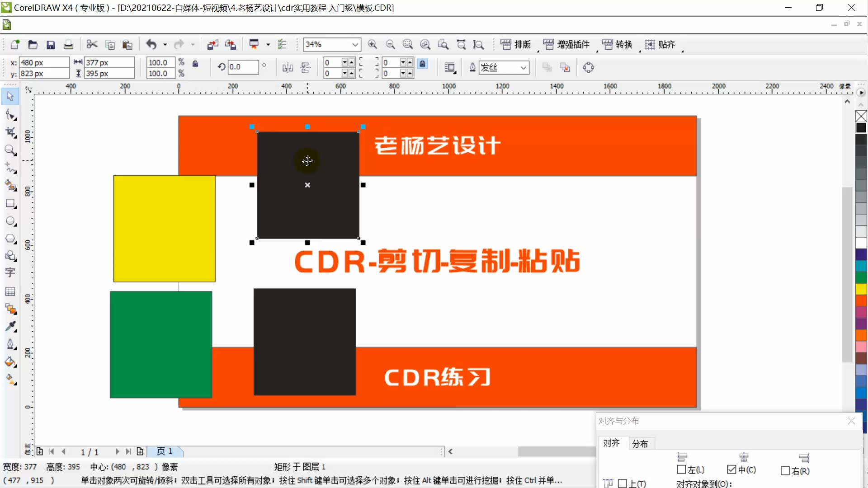868x488 pixels.
Task: Select the Shape tool in the toolbox
Action: pos(11,115)
